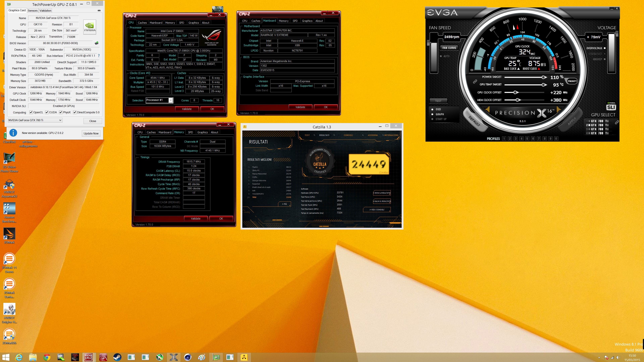The width and height of the screenshot is (644, 362).
Task: Open Caches tab in CPU-Z processor window
Action: [x=142, y=23]
